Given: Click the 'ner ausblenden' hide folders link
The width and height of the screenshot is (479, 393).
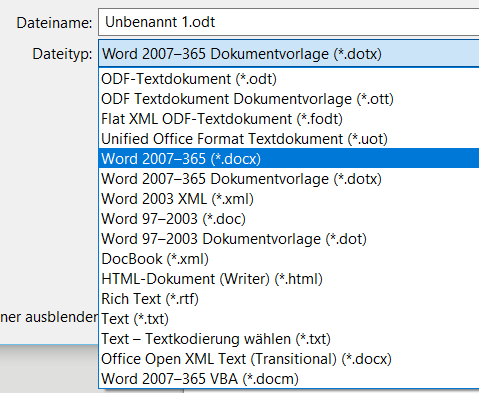Looking at the screenshot, I should (x=49, y=317).
